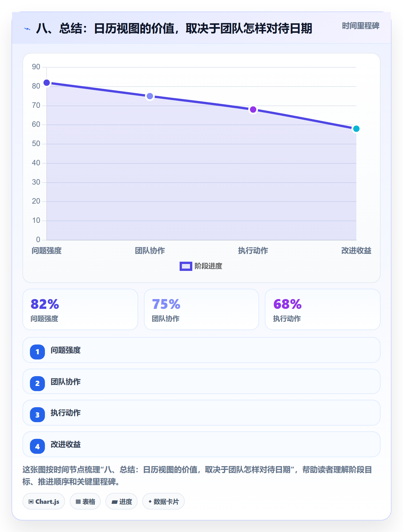
Task: Click the 数据卡片 tag chip
Action: pyautogui.click(x=164, y=502)
